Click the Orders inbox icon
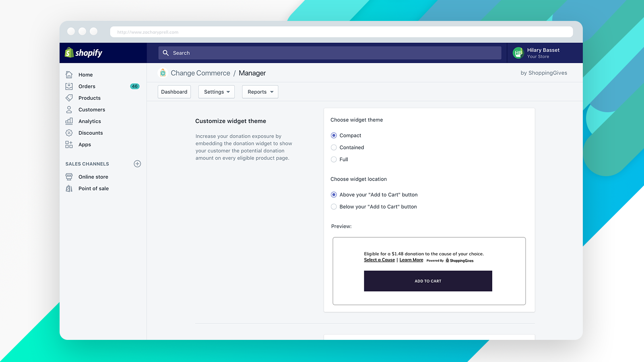This screenshot has height=362, width=644. click(x=69, y=86)
